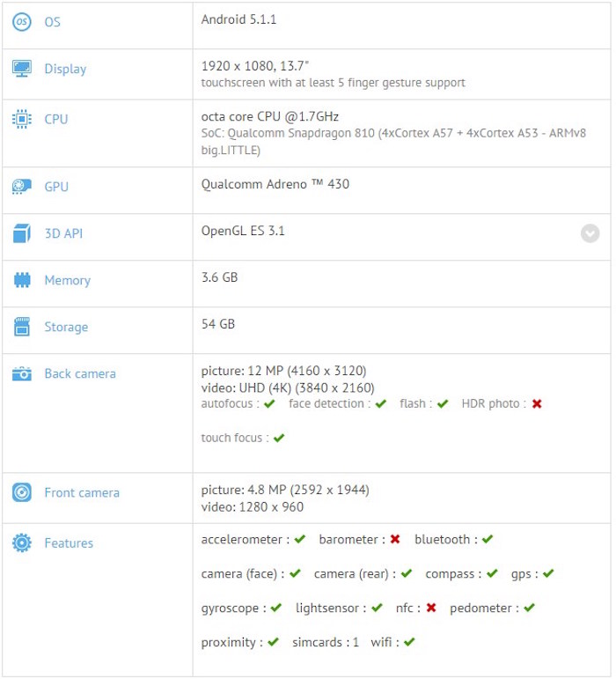Click the Memory chip icon
Image resolution: width=616 pixels, height=679 pixels.
pos(22,280)
